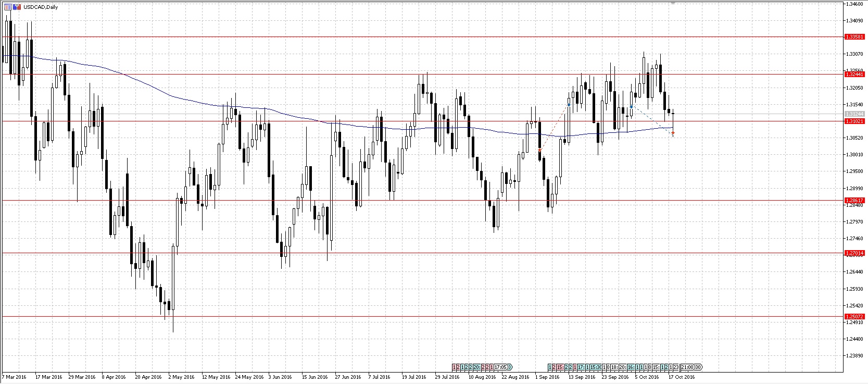Select the 1.27014 horizontal line price label

click(x=854, y=253)
